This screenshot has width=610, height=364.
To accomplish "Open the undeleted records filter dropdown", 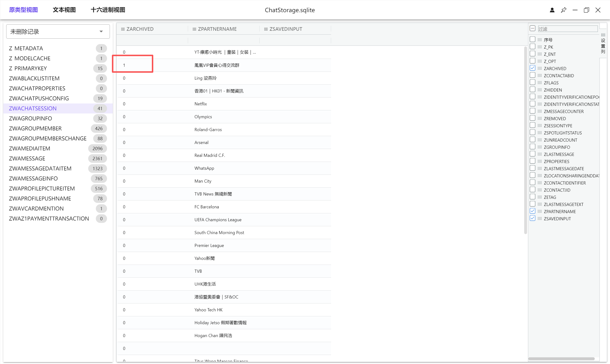I will 58,32.
